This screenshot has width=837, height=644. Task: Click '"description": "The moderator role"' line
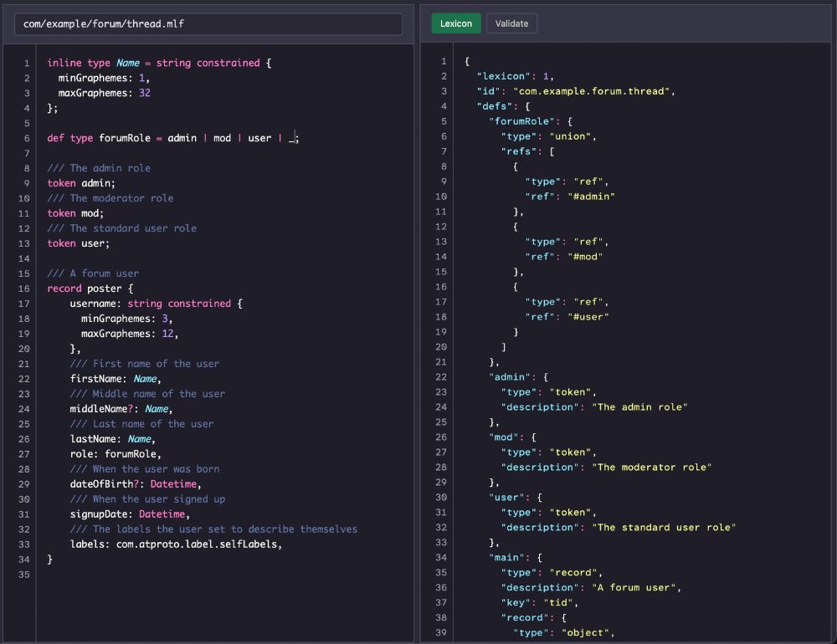point(606,468)
